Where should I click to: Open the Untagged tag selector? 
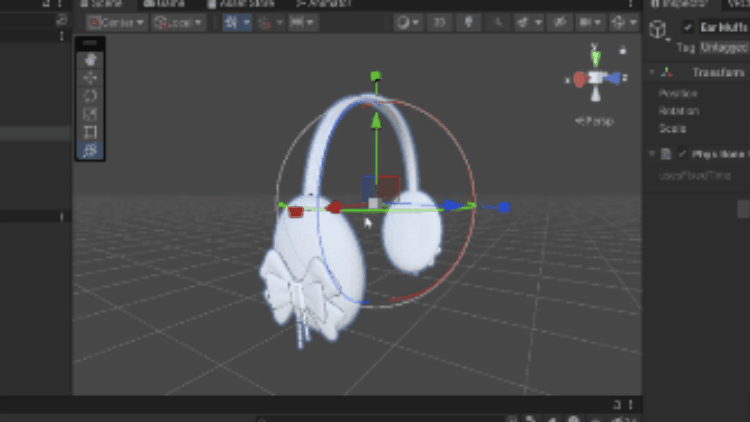coord(723,47)
